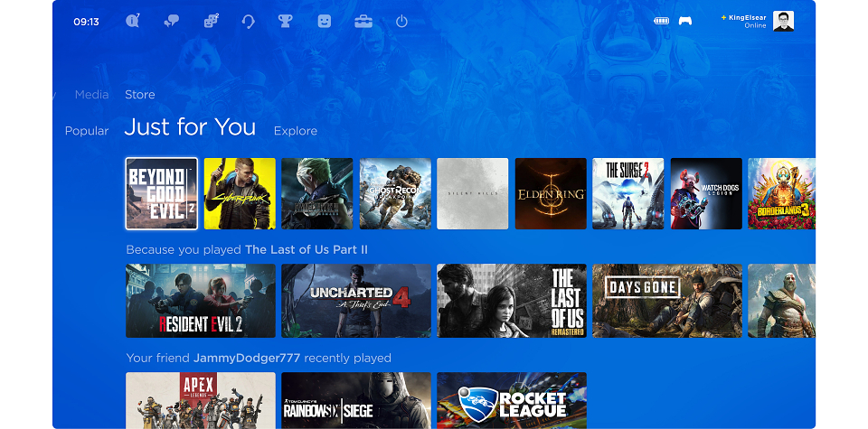Open KingElsear's profile avatar
The height and width of the screenshot is (429, 868).
click(x=783, y=21)
